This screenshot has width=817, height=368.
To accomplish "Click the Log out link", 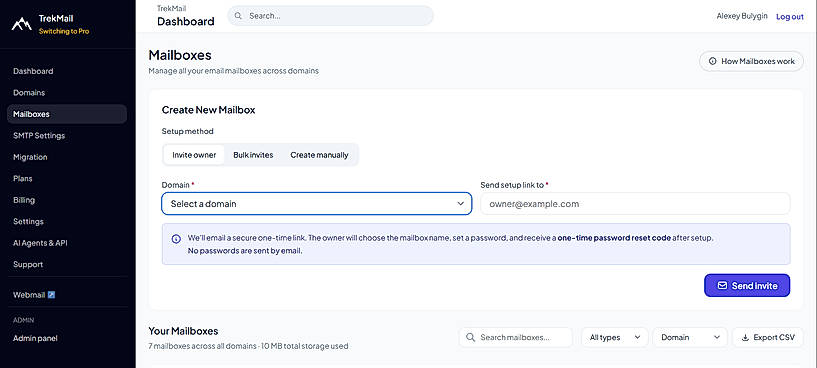I will click(789, 17).
